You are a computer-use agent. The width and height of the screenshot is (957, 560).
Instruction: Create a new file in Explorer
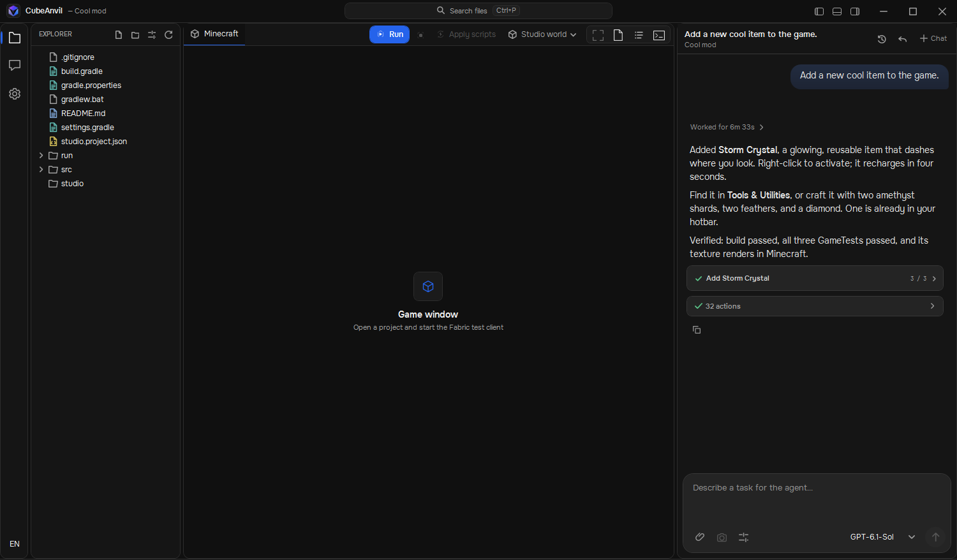point(119,35)
